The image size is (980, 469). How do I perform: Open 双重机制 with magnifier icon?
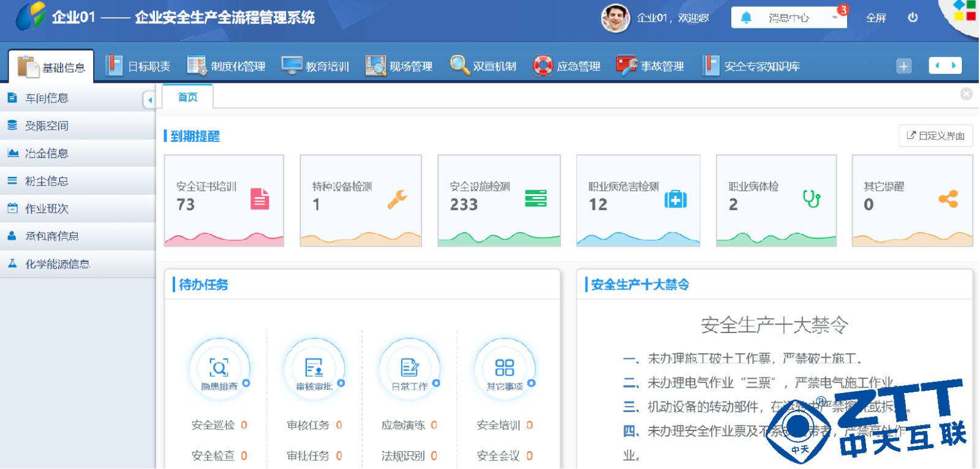pyautogui.click(x=483, y=66)
